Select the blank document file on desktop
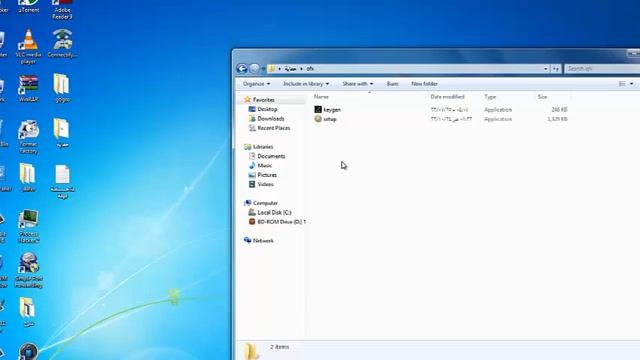Screen dimensions: 640x360 click(x=62, y=182)
